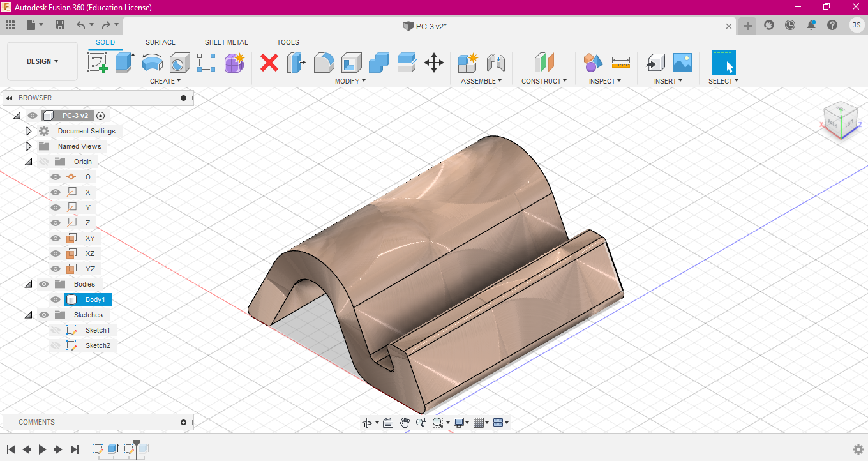The image size is (868, 461).
Task: Open the data panel grid icon
Action: coord(10,25)
